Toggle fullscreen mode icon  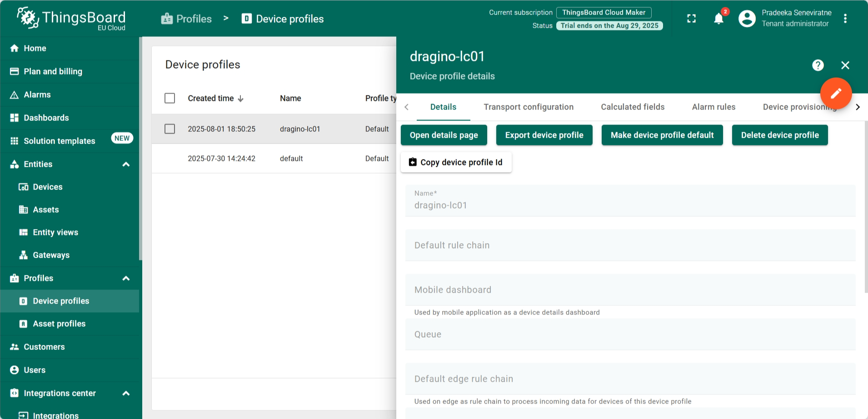tap(691, 19)
